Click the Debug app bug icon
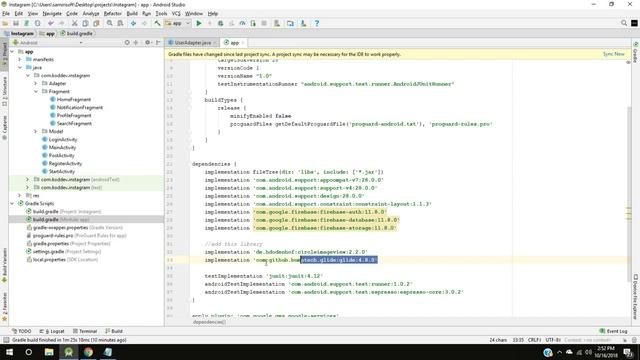The height and width of the screenshot is (360, 640). (x=220, y=23)
